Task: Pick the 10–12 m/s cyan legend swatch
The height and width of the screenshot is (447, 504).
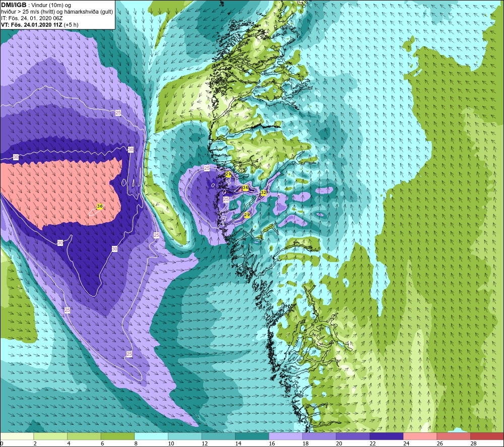Action: (185, 436)
